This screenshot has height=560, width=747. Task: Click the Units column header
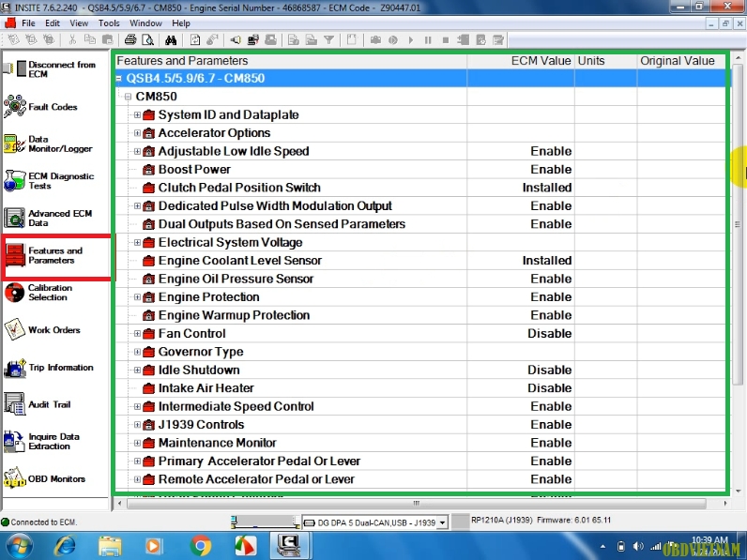point(605,60)
